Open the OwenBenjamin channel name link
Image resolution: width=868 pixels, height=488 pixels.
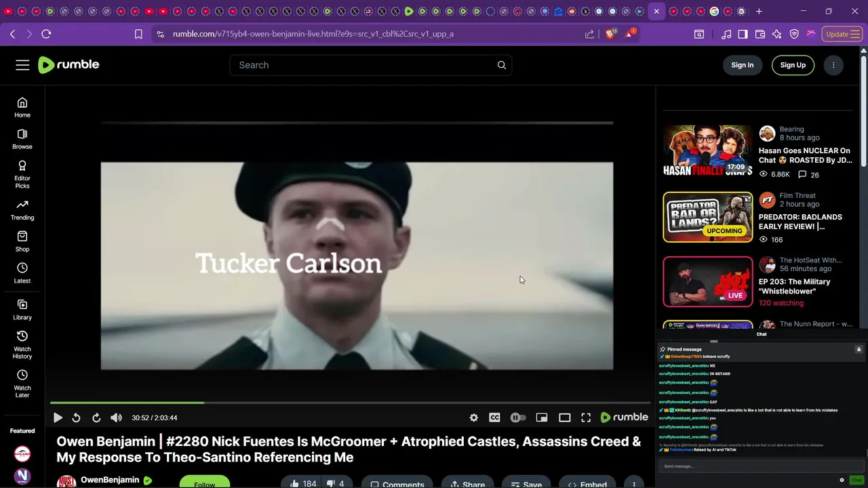pos(110,480)
